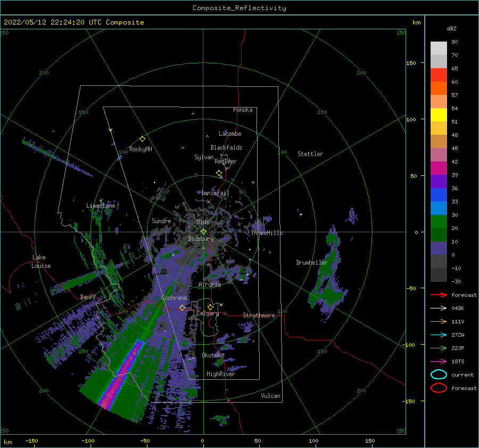Click the HighRiver town label
The width and height of the screenshot is (479, 448).
point(221,374)
